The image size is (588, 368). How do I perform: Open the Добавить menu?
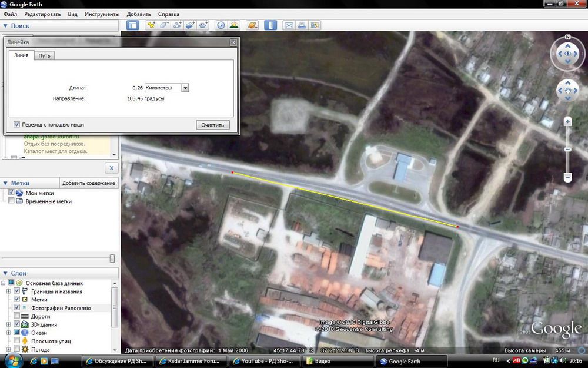point(138,14)
